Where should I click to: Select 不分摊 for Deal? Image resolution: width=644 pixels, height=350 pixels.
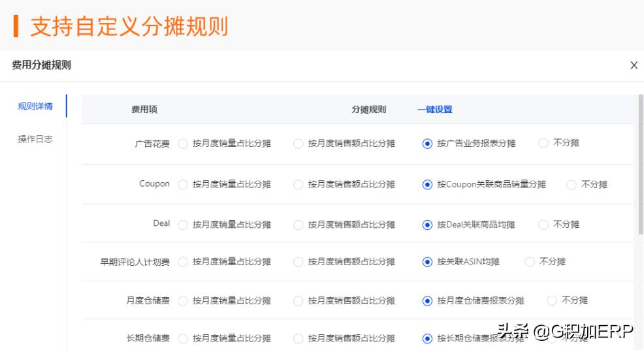pos(543,224)
